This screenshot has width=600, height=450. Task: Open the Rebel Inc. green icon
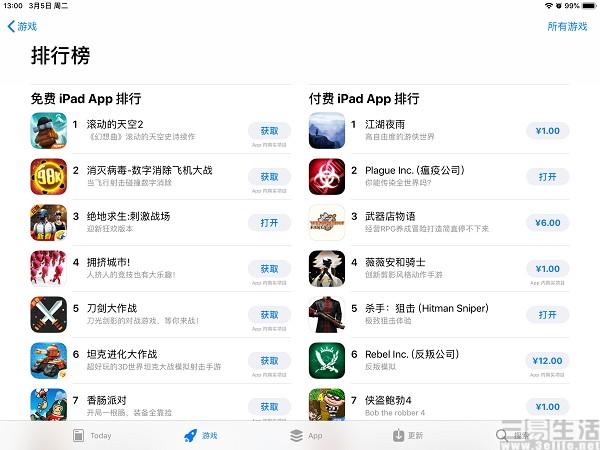tap(327, 360)
